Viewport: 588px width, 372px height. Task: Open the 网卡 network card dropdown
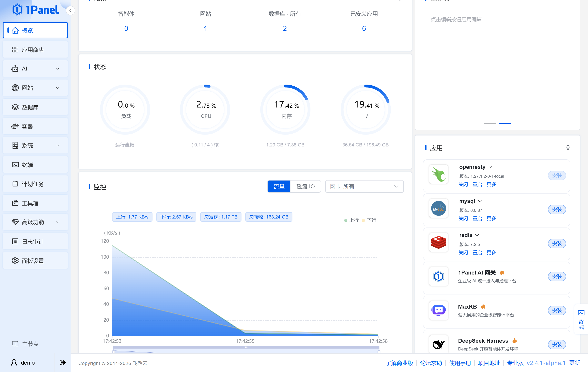(x=364, y=187)
